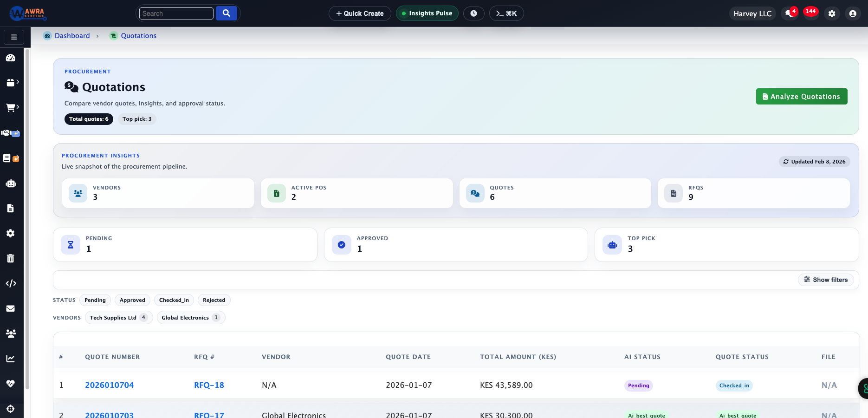Click the heartbeat health icon in sidebar
The width and height of the screenshot is (868, 418).
[x=11, y=384]
